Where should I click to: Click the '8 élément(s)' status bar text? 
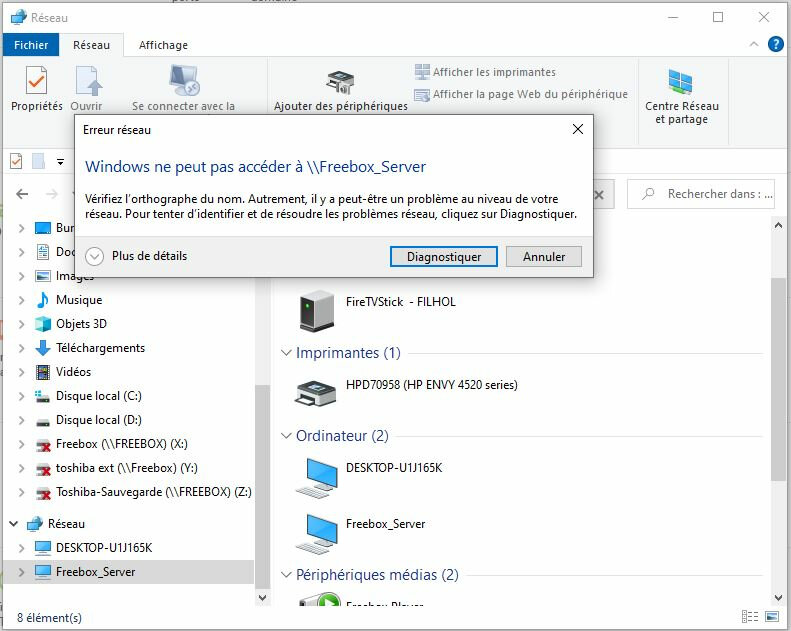pos(49,617)
